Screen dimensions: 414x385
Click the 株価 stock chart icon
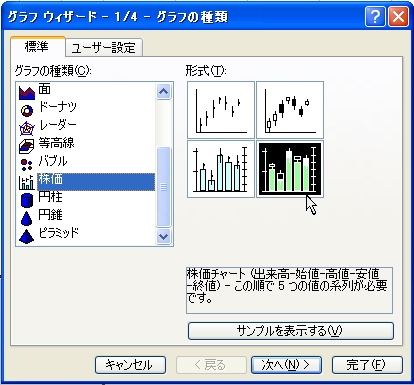[27, 182]
